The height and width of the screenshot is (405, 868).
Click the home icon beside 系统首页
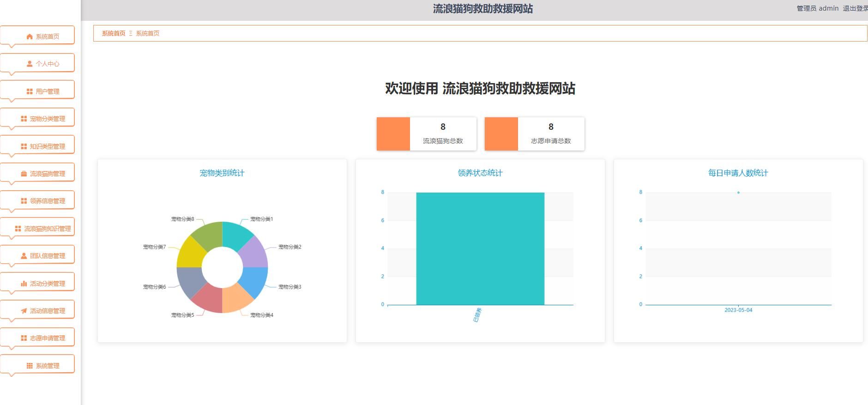[x=30, y=36]
